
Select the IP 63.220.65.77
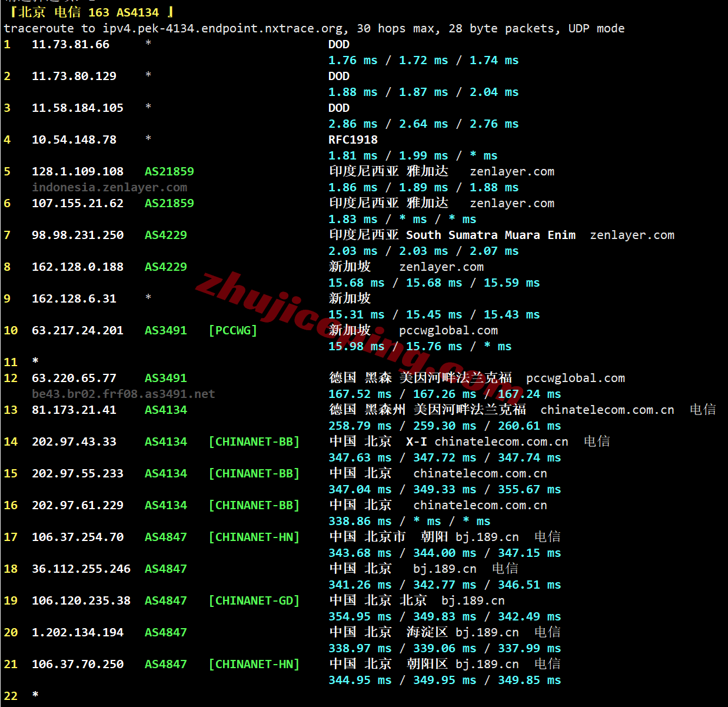tap(74, 378)
